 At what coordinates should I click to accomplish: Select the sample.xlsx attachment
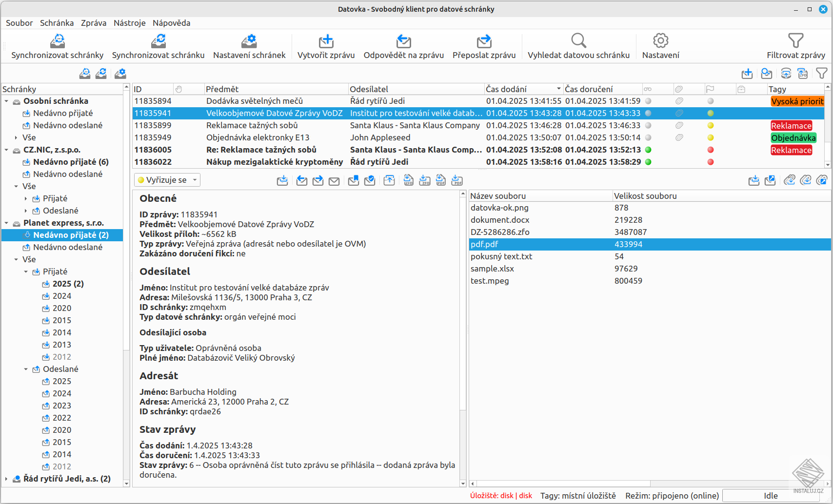pyautogui.click(x=492, y=269)
